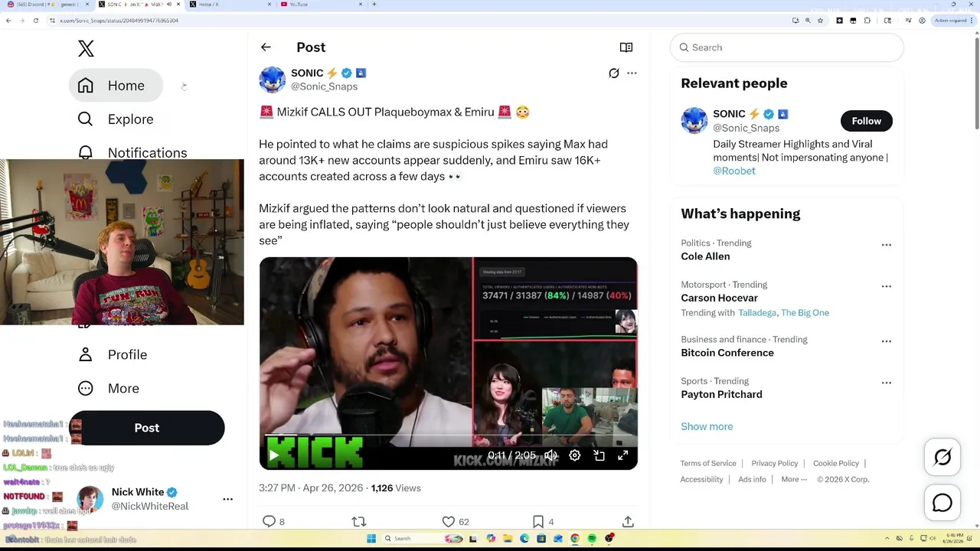
Task: Mute the video with speaker icon
Action: click(550, 456)
